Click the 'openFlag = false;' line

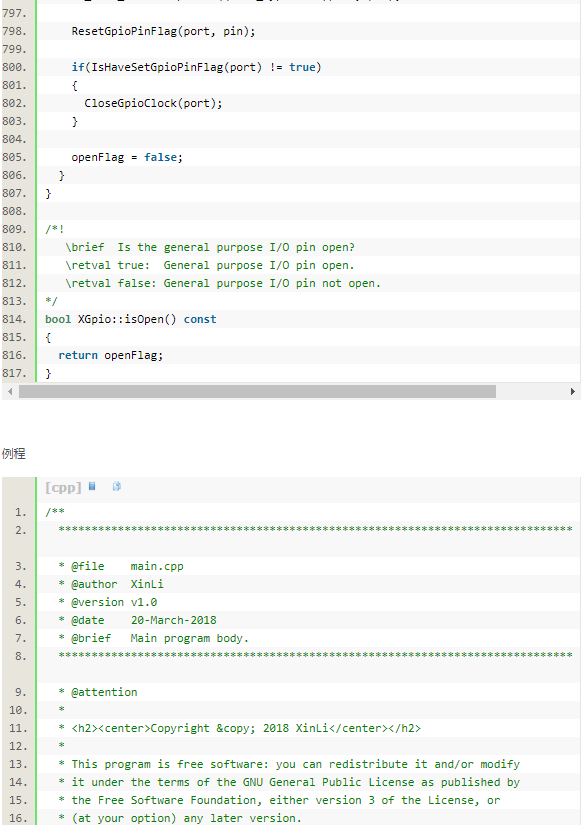[127, 157]
